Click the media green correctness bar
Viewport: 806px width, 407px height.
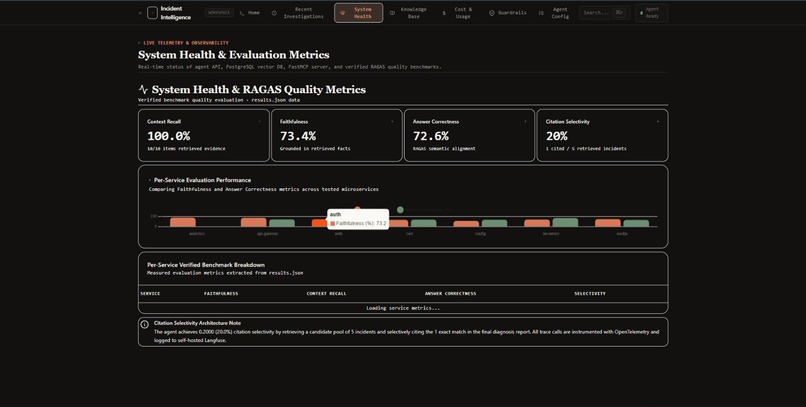point(636,223)
